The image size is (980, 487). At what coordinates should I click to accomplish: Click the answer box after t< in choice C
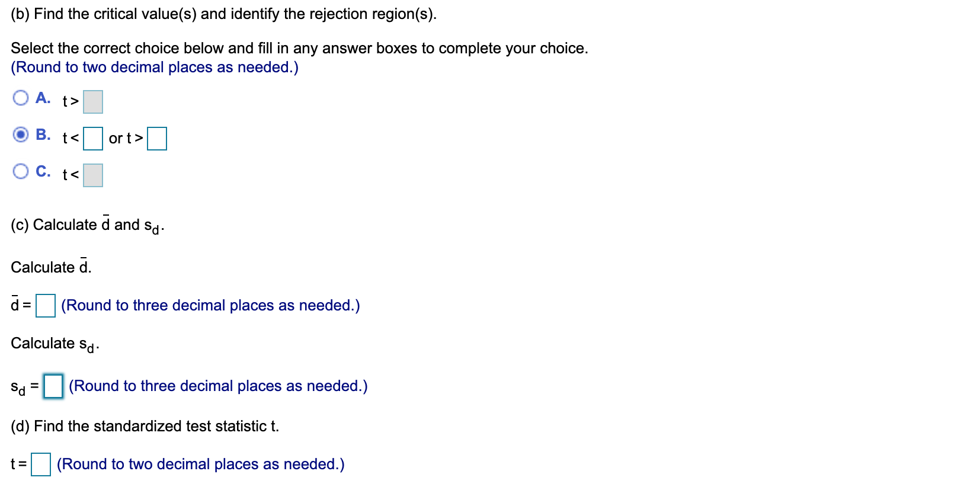(x=94, y=175)
